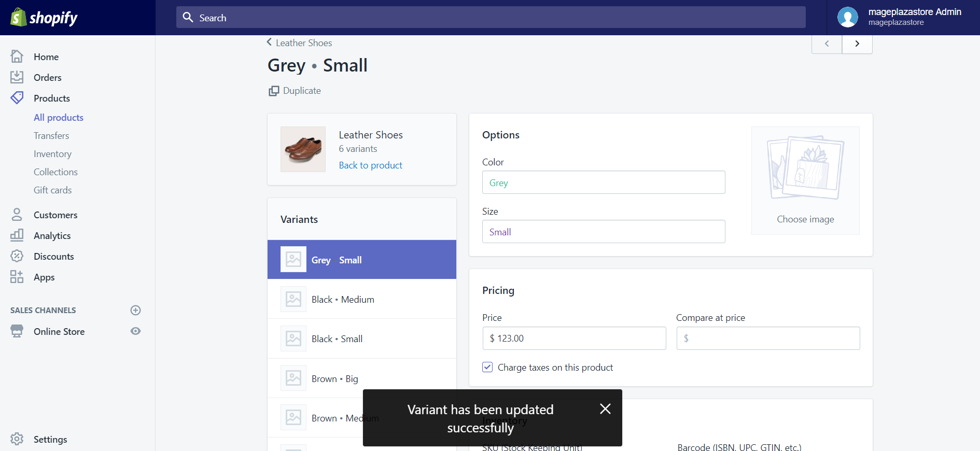980x451 pixels.
Task: Click the Size option field
Action: [x=604, y=232]
